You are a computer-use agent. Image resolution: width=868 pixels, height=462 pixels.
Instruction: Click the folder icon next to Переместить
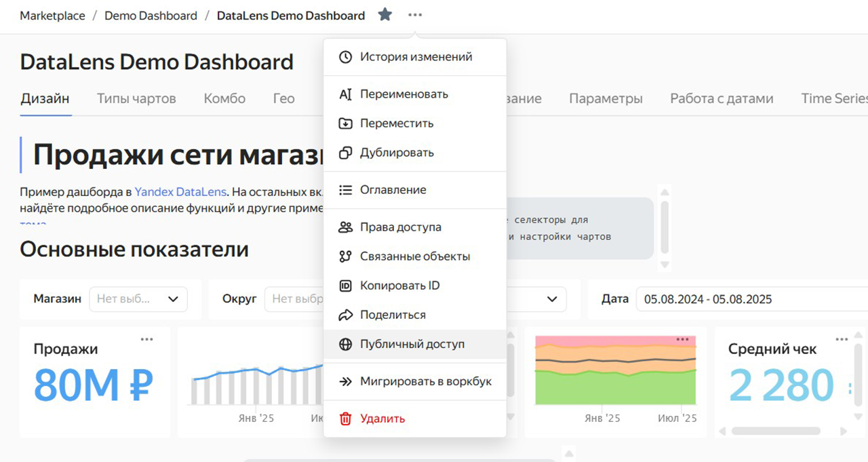pyautogui.click(x=346, y=123)
